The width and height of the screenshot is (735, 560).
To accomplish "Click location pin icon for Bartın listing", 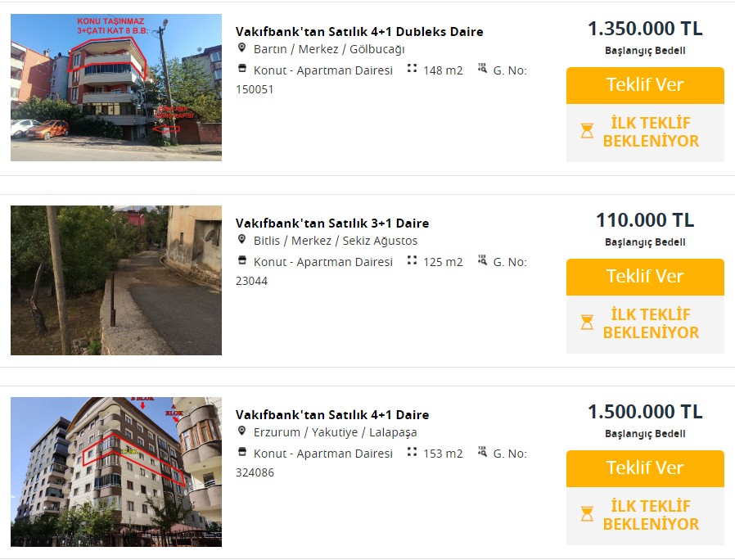I will click(241, 48).
